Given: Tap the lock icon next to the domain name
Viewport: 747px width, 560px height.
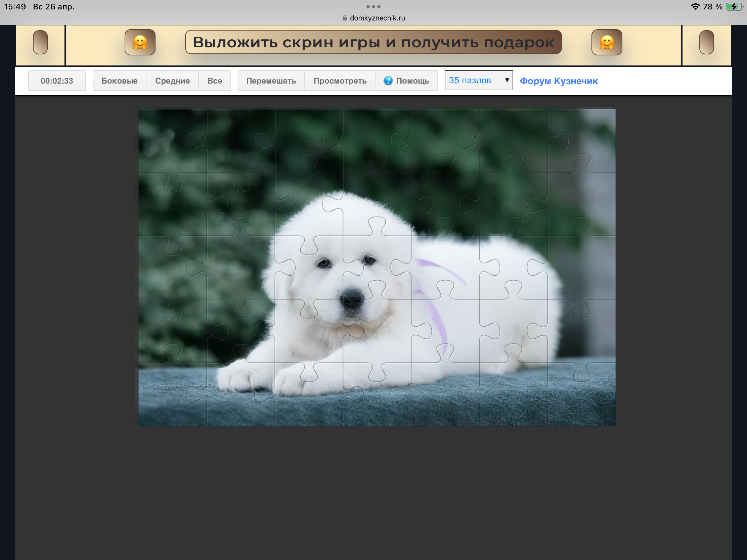Looking at the screenshot, I should [x=345, y=18].
